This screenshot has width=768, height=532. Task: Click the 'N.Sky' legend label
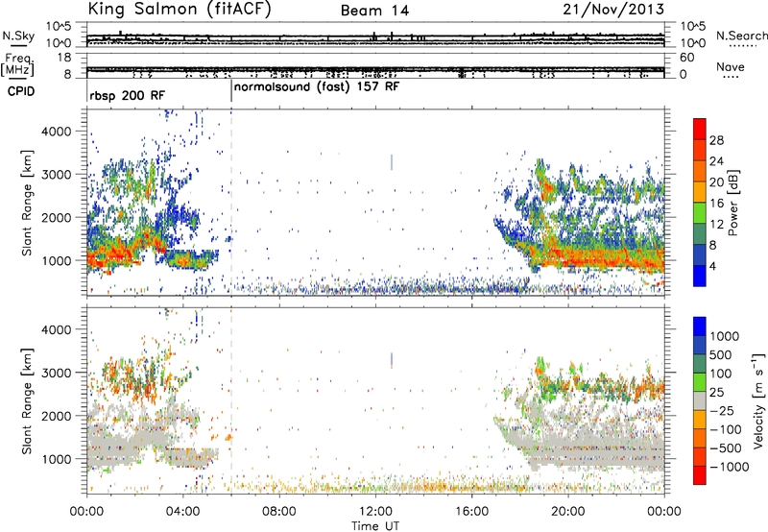pyautogui.click(x=18, y=36)
